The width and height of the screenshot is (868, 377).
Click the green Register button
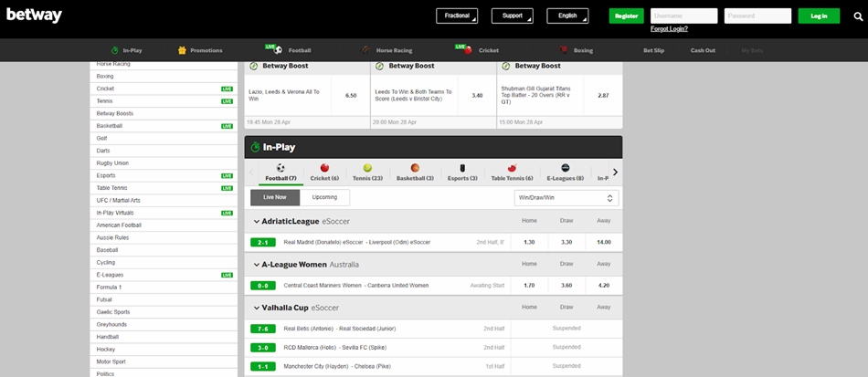click(627, 16)
